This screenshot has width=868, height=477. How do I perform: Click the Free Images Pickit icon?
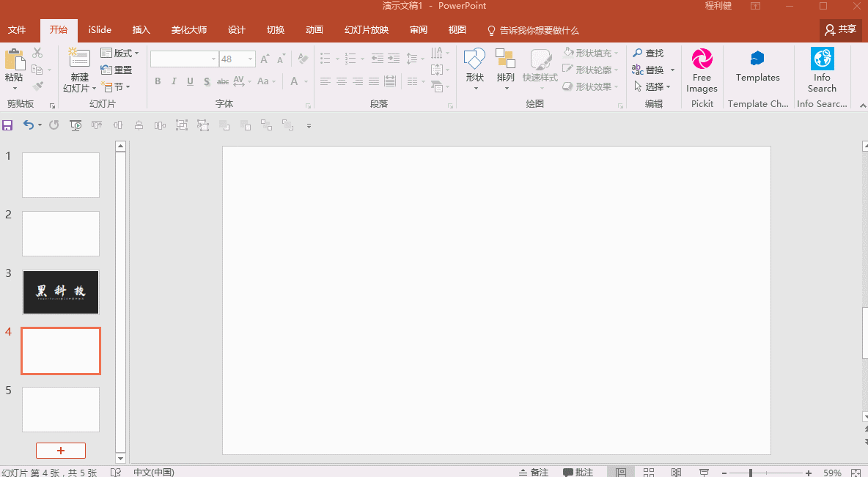point(702,59)
